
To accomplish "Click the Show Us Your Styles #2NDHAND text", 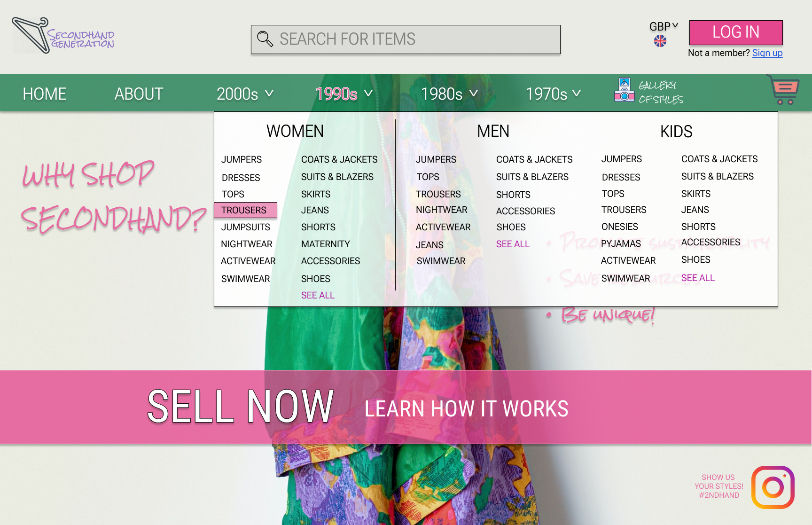I will (719, 486).
